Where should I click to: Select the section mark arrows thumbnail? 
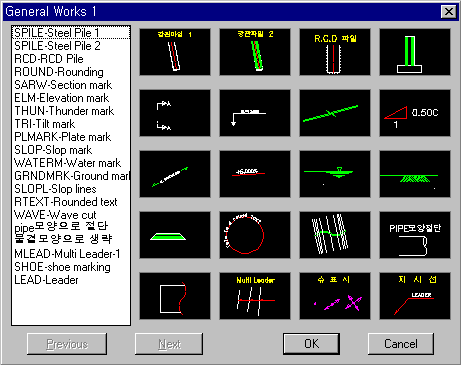tap(175, 113)
